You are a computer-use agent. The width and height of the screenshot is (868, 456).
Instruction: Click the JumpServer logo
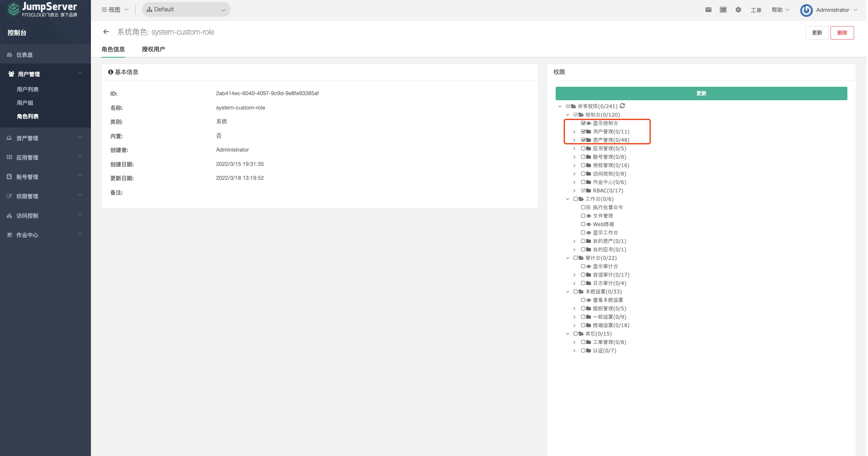click(42, 9)
